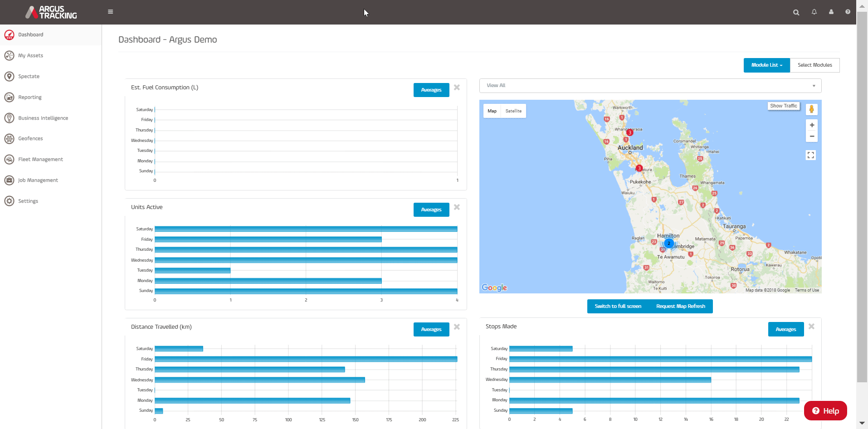Show Averages for Units Active

431,210
